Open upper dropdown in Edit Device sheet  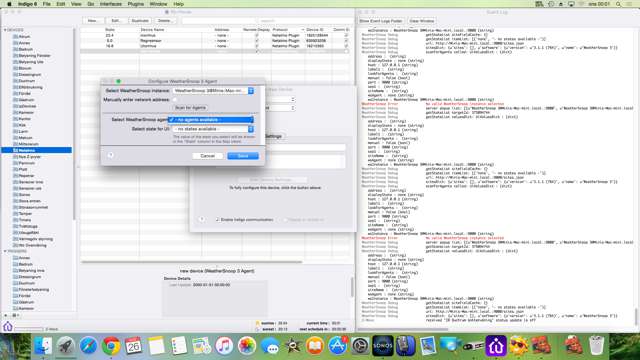[280, 99]
